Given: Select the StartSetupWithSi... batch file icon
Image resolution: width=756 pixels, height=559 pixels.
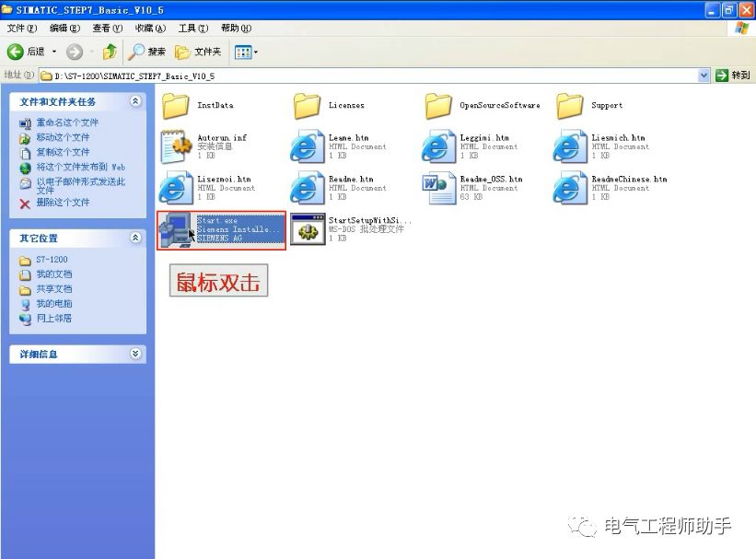Looking at the screenshot, I should 308,230.
